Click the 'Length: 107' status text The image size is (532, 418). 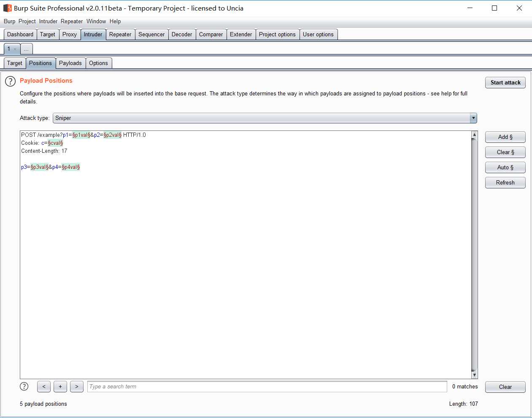point(463,404)
